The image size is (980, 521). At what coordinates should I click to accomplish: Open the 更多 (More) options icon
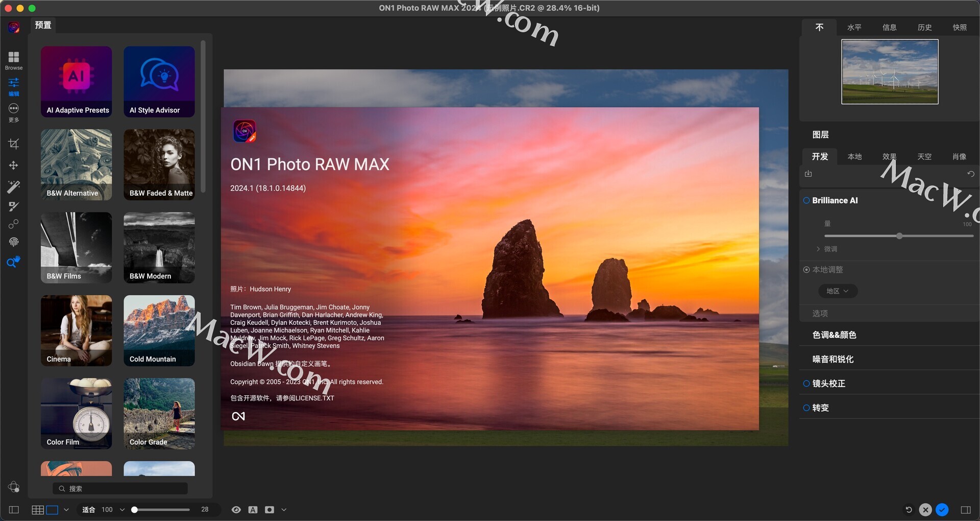[14, 112]
